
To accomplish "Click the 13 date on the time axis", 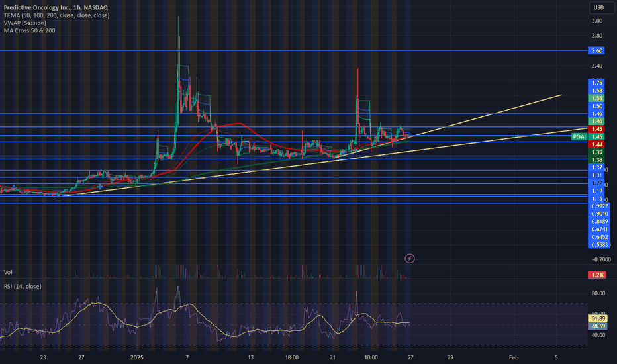I will coord(251,357).
